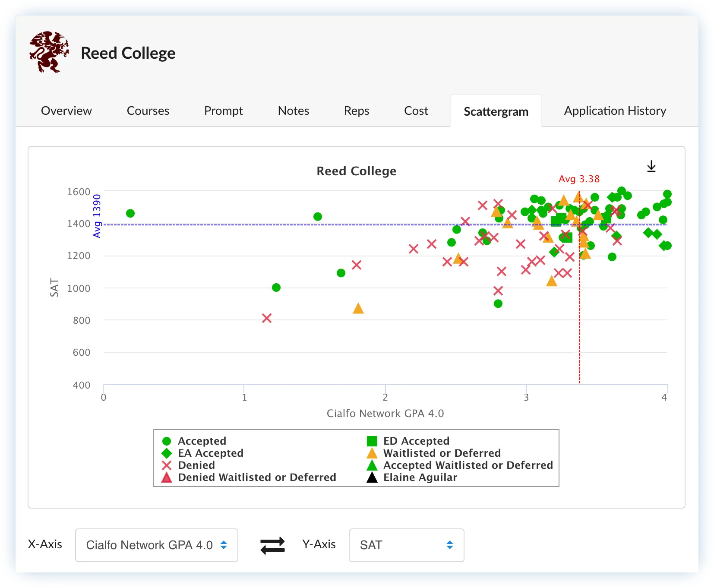Image resolution: width=714 pixels, height=588 pixels.
Task: Click the Waitlisted or Deferred orange triangle marker
Action: click(x=372, y=453)
